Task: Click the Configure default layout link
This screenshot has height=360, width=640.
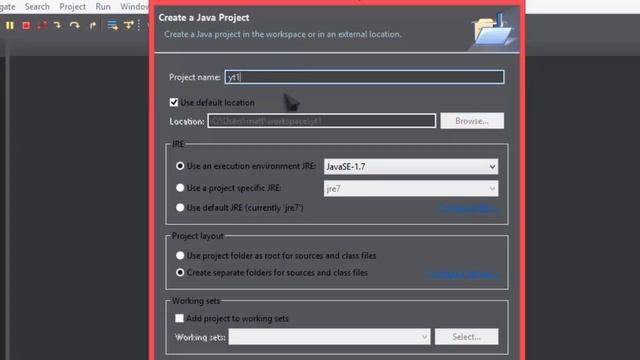Action: (x=462, y=274)
